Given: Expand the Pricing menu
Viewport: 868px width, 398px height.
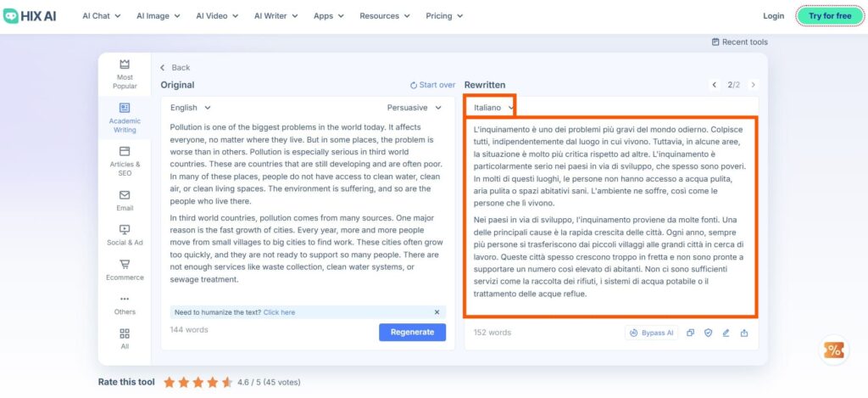Looking at the screenshot, I should point(444,15).
